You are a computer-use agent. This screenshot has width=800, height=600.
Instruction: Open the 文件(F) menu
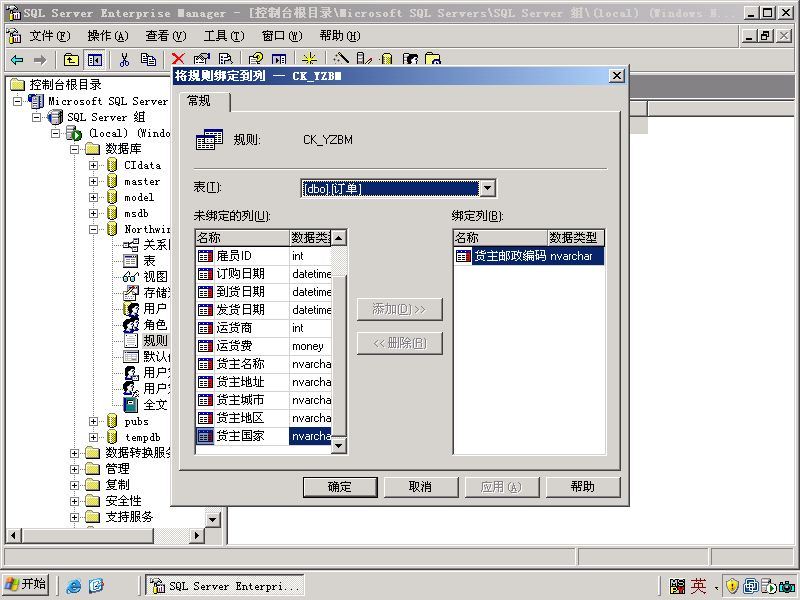(x=49, y=36)
